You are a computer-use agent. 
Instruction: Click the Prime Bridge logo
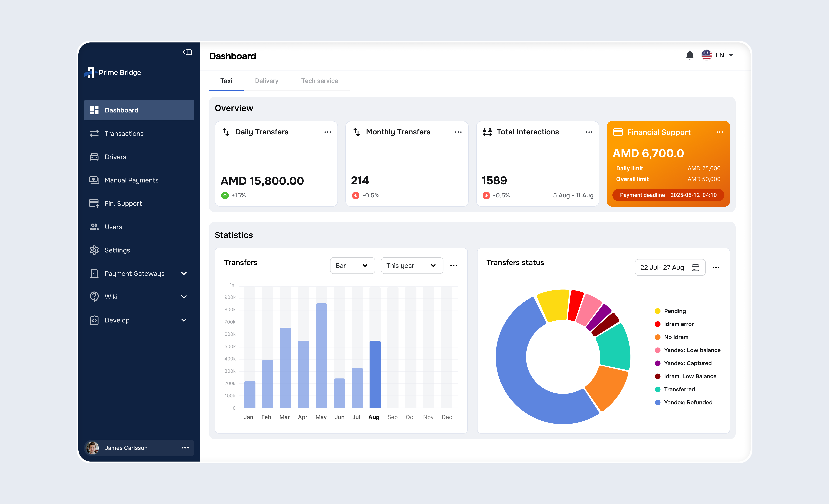pos(112,72)
